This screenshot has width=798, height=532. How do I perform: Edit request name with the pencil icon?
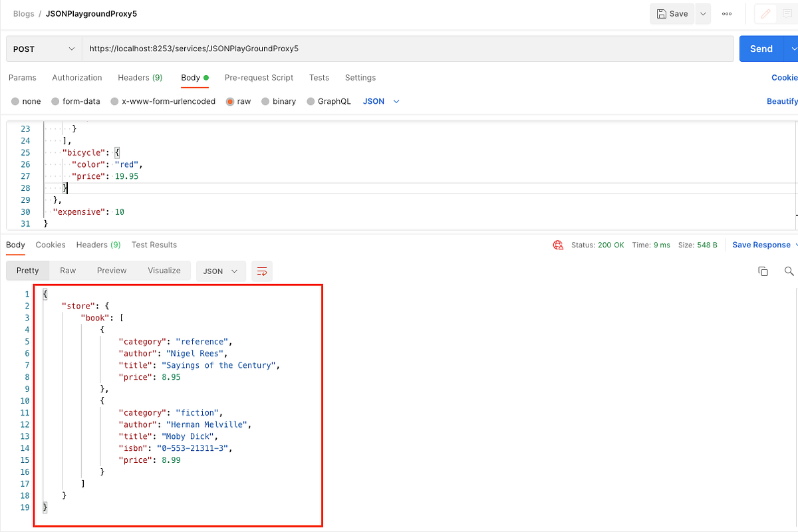pyautogui.click(x=765, y=13)
